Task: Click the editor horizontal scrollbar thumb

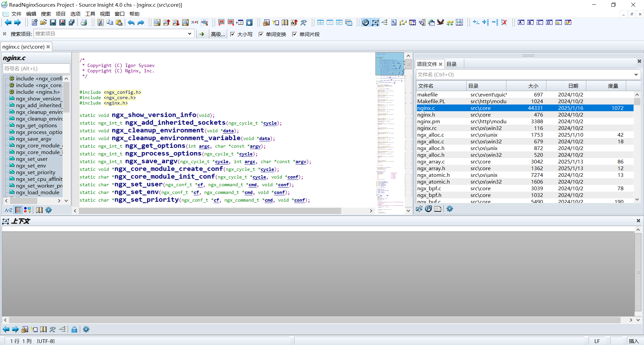Action: [210, 211]
